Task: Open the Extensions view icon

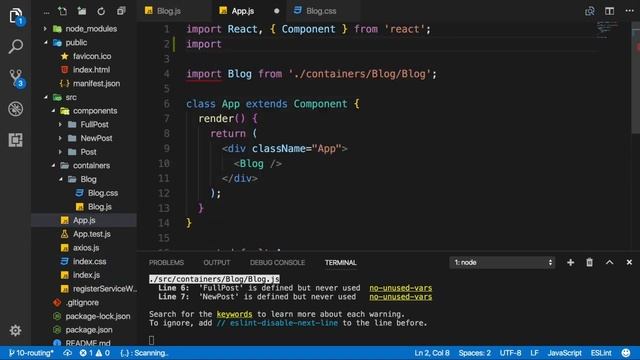Action: pyautogui.click(x=16, y=140)
